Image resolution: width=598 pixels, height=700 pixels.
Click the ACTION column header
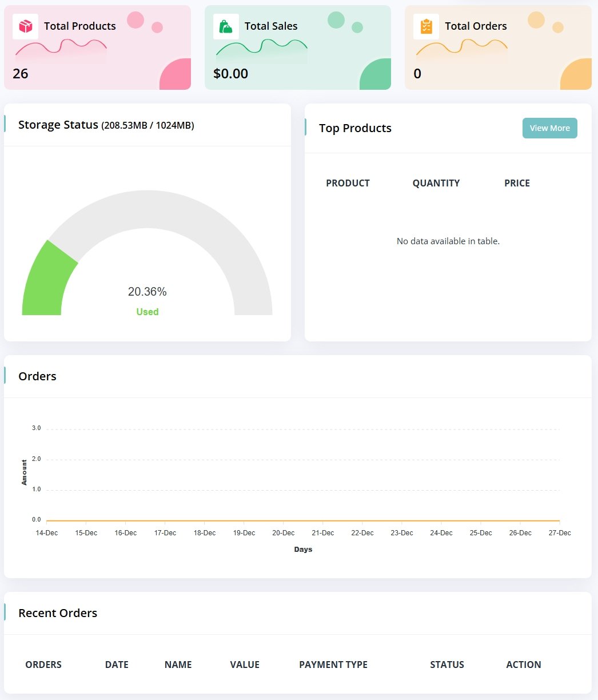click(x=523, y=665)
